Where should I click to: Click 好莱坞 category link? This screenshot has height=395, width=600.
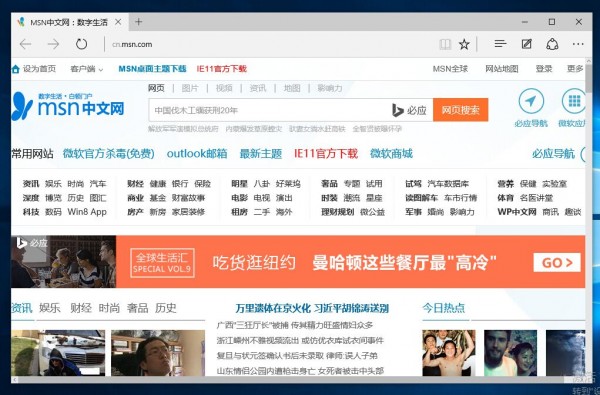[288, 184]
